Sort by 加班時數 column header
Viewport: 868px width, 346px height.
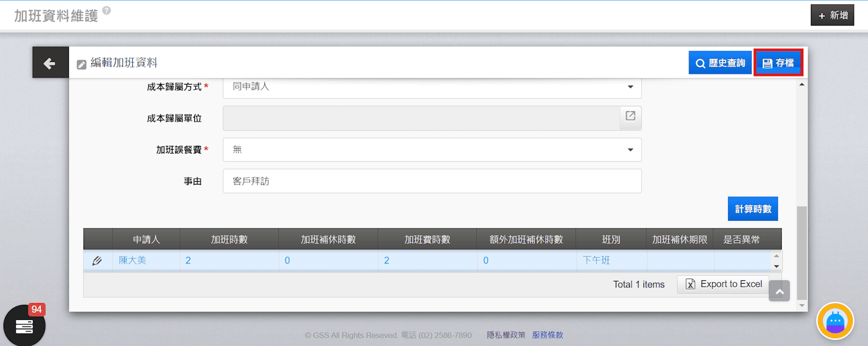click(x=229, y=240)
